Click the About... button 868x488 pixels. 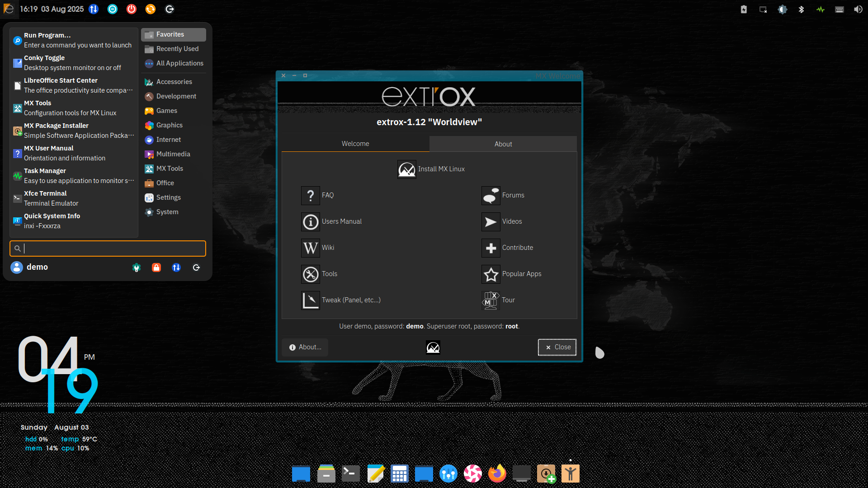(x=305, y=347)
